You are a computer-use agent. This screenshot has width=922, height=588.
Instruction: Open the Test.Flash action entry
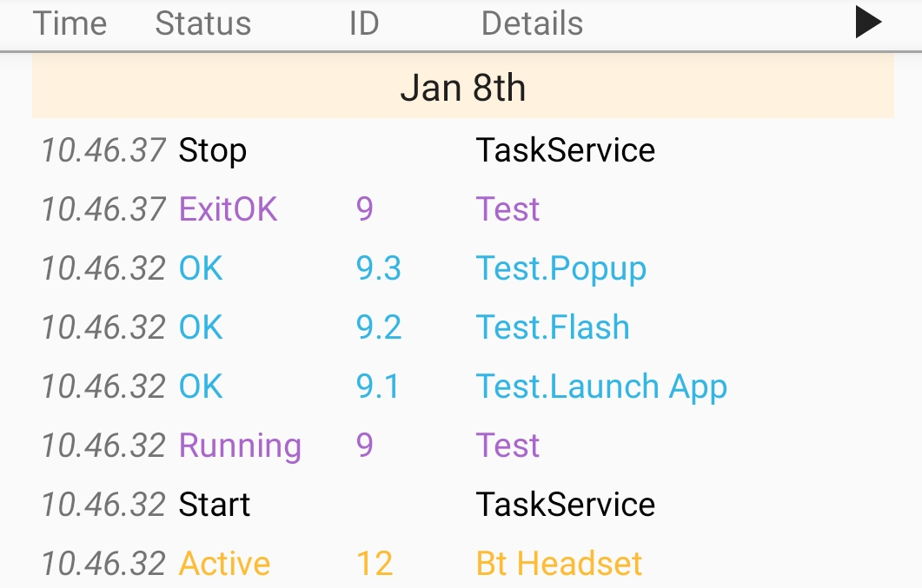coord(553,327)
